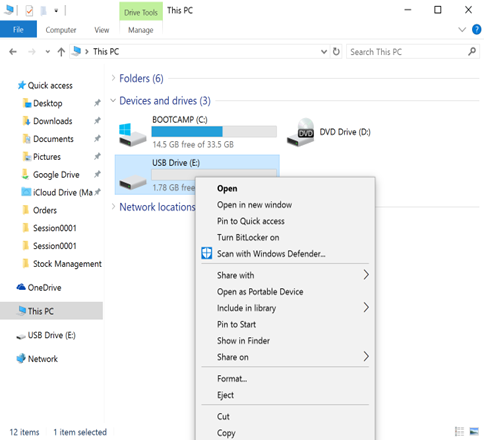Screen dimensions: 484x440
Task: Click the Back navigation arrow
Action: click(13, 52)
